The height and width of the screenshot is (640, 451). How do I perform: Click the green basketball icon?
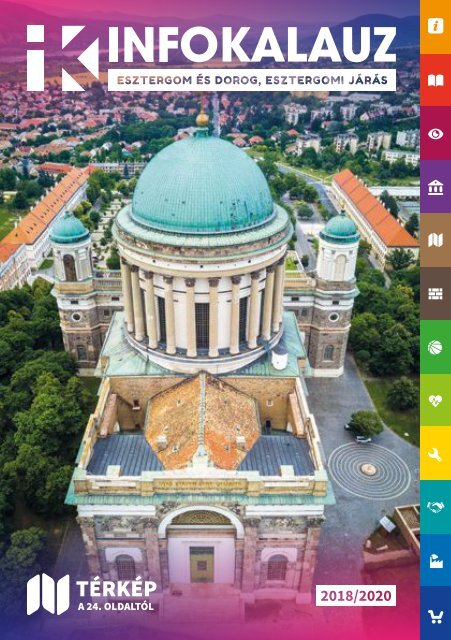[x=435, y=347]
